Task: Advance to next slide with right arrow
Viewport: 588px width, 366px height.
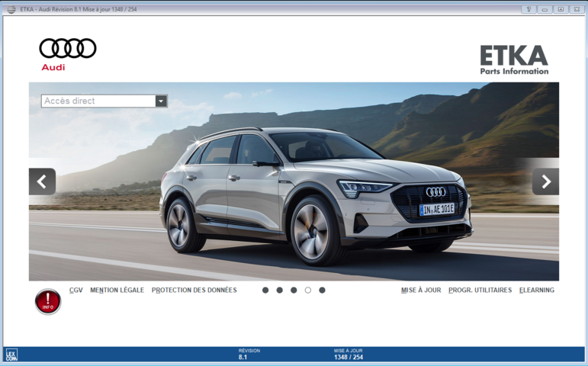Action: coord(545,181)
